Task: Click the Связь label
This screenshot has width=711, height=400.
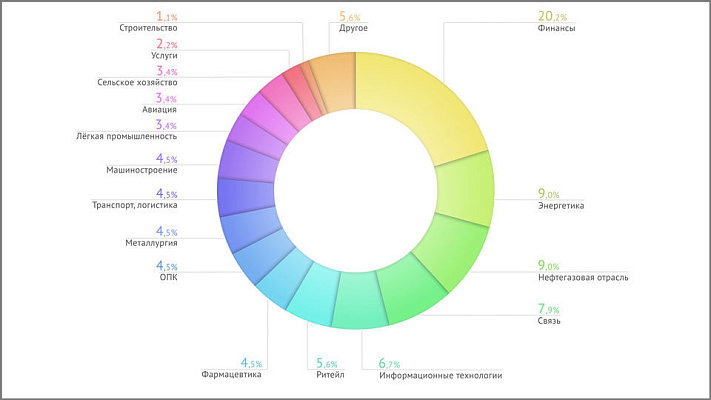Action: coord(549,321)
